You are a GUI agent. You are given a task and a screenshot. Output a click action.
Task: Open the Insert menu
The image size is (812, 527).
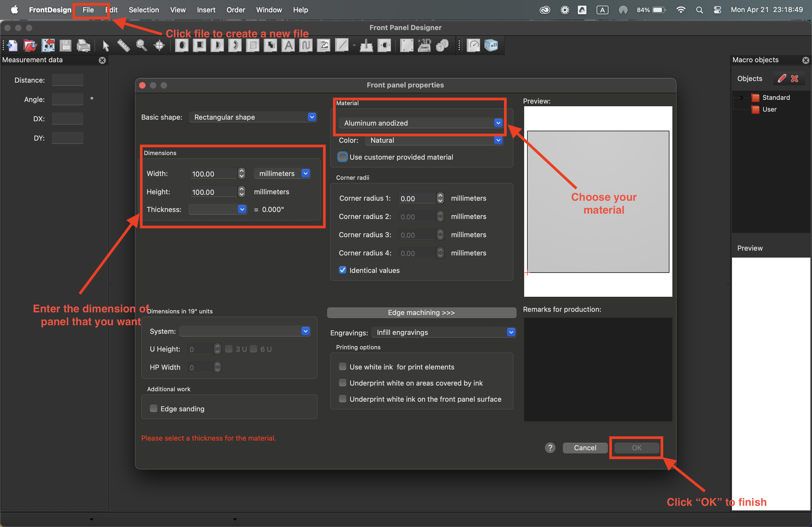click(206, 10)
